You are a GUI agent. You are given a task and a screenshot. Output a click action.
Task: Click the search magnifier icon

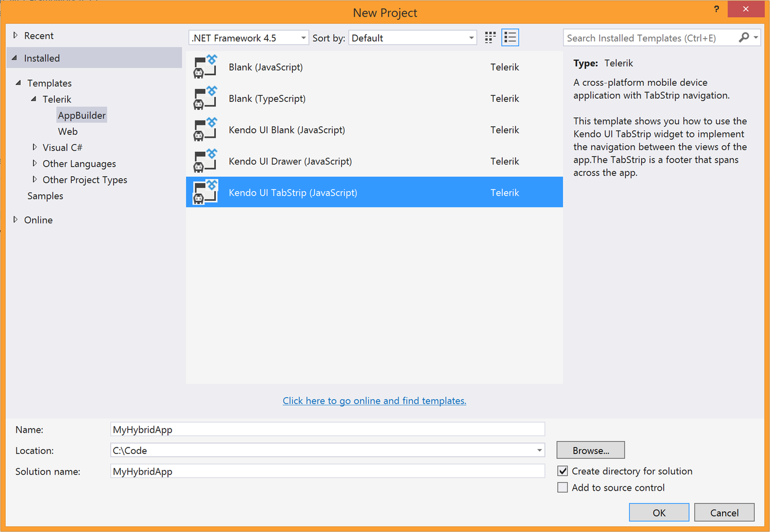point(744,38)
